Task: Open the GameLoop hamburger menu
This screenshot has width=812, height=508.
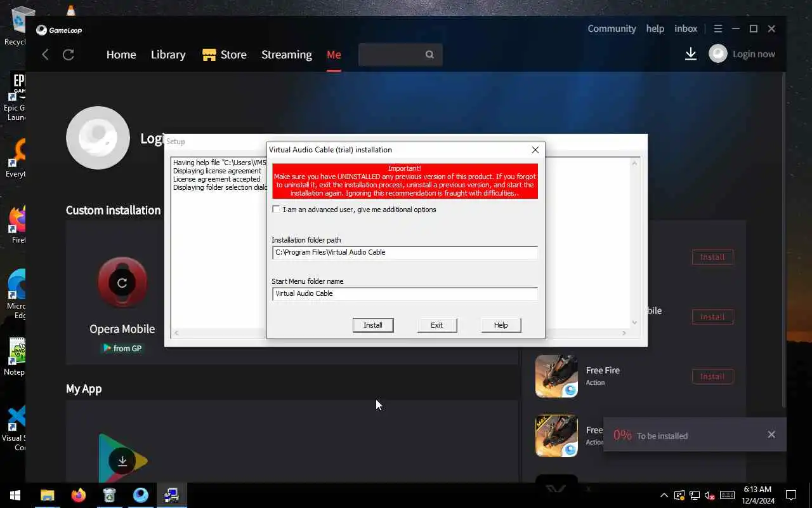Action: point(718,29)
